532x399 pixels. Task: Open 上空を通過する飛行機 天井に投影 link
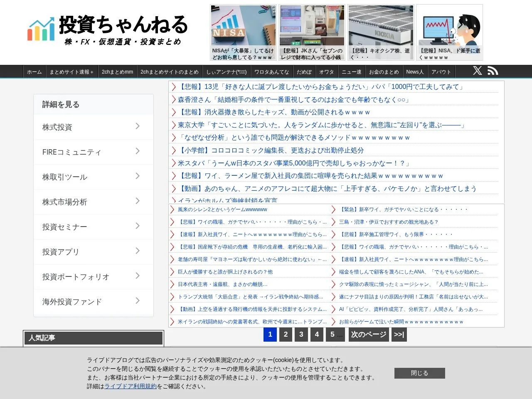(x=252, y=309)
